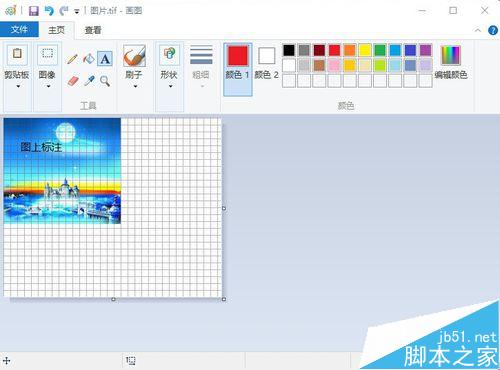Pick the brown color swatch

[x=319, y=65]
